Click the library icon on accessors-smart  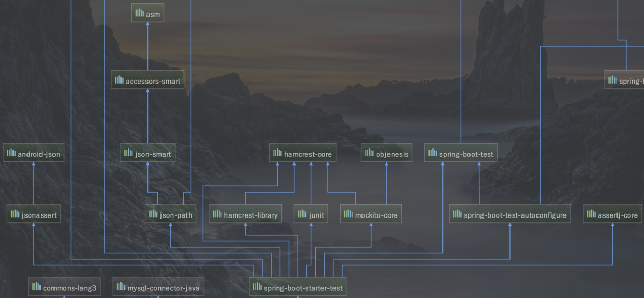point(119,80)
